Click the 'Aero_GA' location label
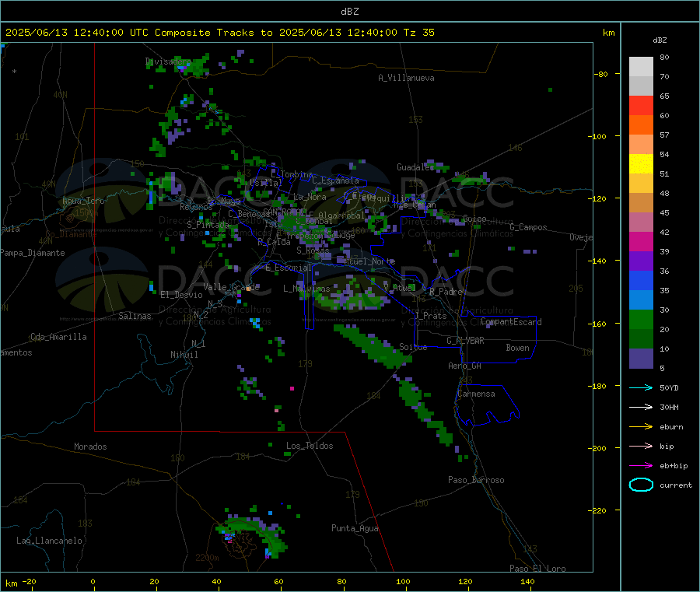The image size is (700, 592). click(465, 366)
